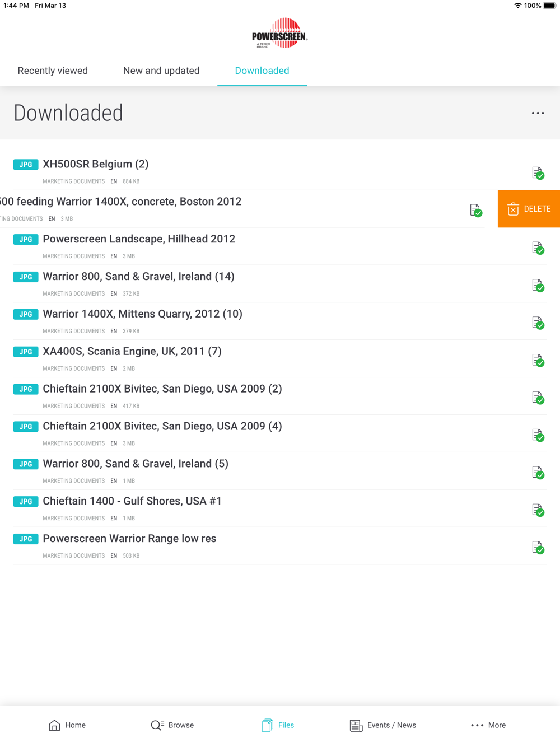The height and width of the screenshot is (747, 560).
Task: Tap the 503 KB file size label
Action: point(131,556)
